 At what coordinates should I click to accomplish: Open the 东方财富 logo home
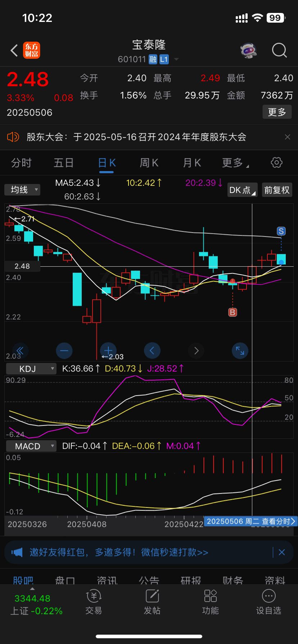click(32, 50)
